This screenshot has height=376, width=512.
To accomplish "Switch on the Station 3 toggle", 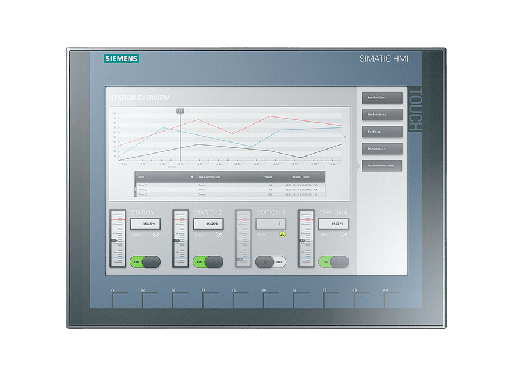I will click(271, 262).
